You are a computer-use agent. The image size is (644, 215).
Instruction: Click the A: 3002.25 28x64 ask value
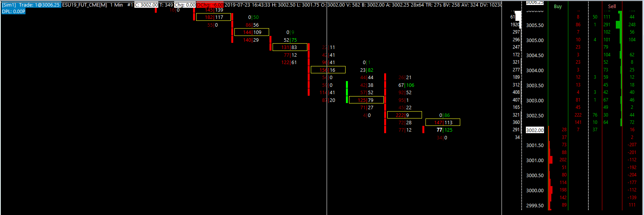[x=405, y=5]
